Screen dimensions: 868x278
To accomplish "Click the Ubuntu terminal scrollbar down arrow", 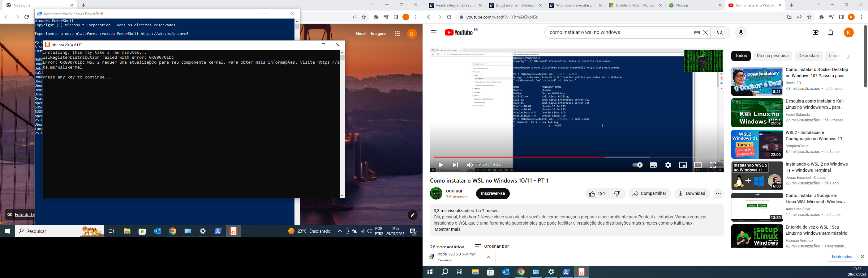I will 342,196.
